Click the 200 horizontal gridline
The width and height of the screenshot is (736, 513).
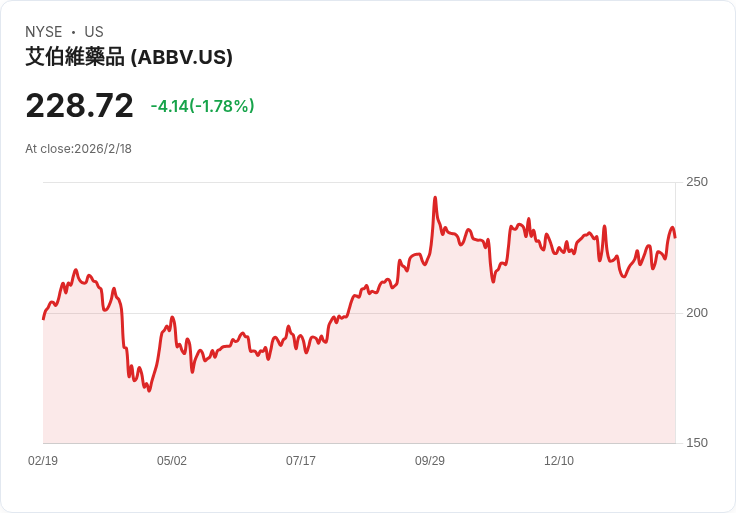click(359, 313)
